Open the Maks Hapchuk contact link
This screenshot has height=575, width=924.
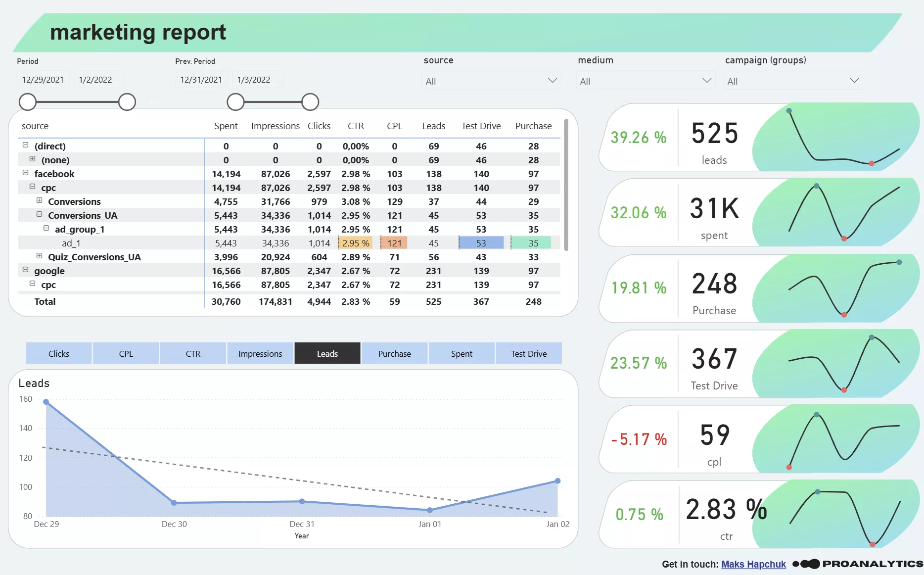coord(753,564)
